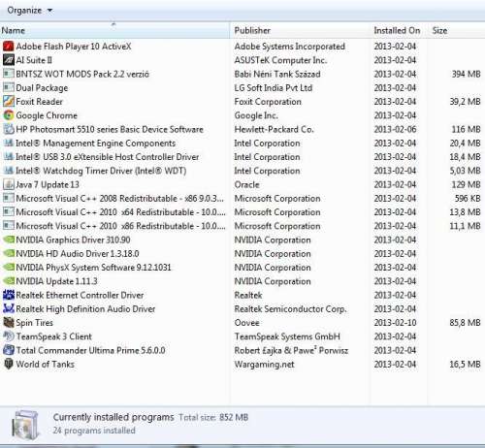Click the Visual C++ 2008 Redistributable icon
Image resolution: width=485 pixels, height=448 pixels.
pyautogui.click(x=9, y=198)
